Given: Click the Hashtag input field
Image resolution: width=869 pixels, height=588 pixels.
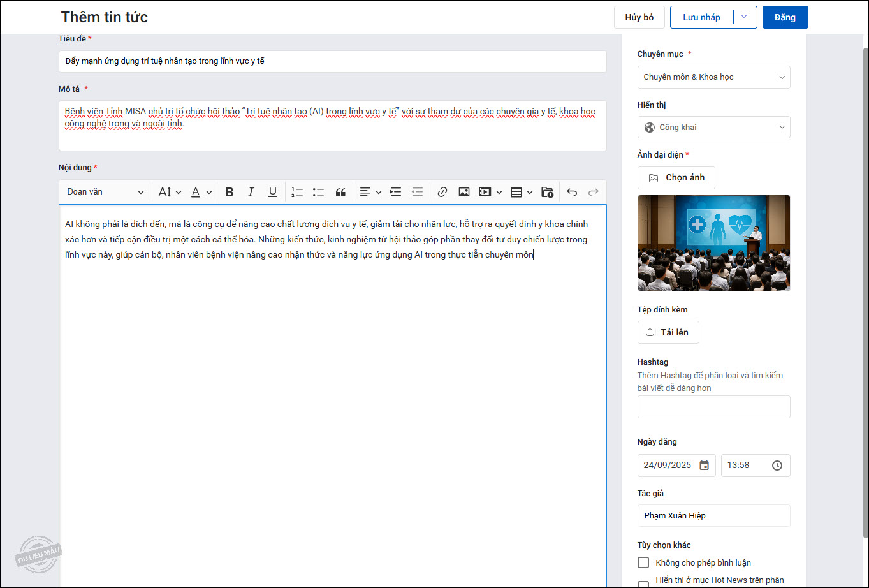Looking at the screenshot, I should tap(713, 407).
